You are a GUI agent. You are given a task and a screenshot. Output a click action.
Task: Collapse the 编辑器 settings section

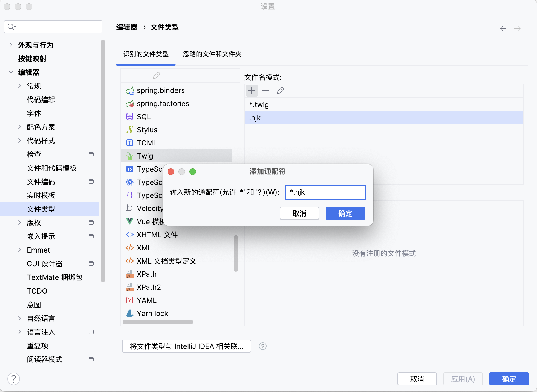[11, 72]
